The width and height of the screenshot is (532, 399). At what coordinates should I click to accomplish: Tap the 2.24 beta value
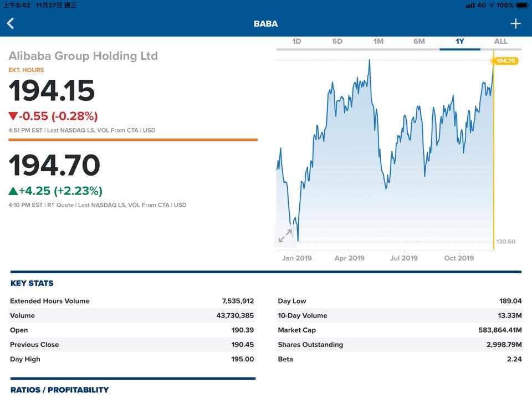click(x=514, y=359)
